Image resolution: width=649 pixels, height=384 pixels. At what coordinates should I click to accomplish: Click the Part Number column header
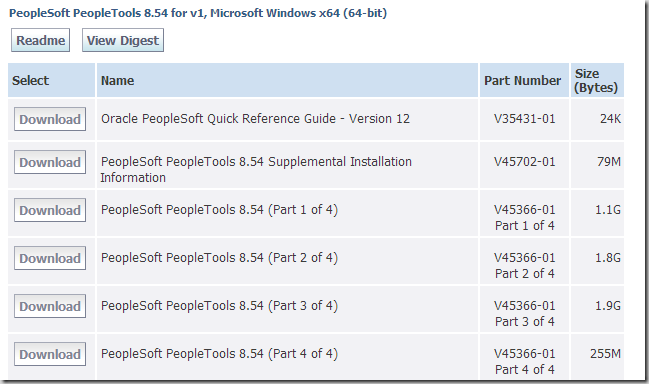pyautogui.click(x=523, y=80)
